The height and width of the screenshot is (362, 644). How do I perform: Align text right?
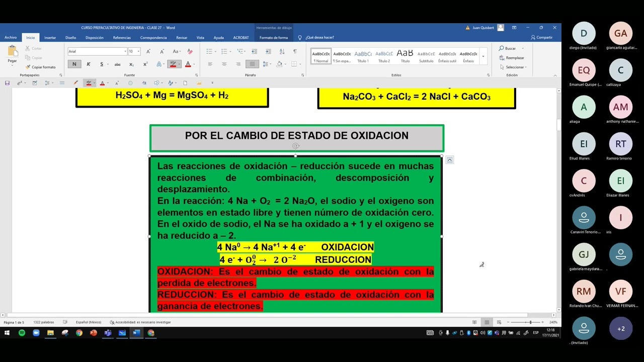pyautogui.click(x=238, y=64)
